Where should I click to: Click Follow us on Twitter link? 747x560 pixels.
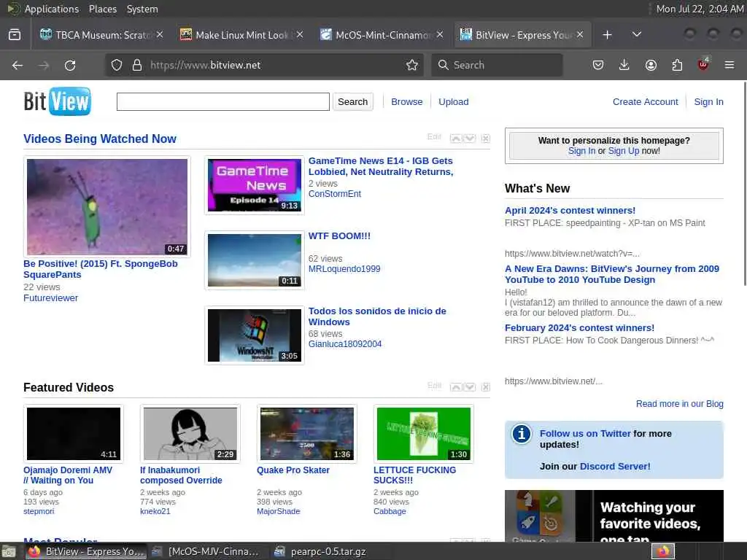pyautogui.click(x=585, y=434)
